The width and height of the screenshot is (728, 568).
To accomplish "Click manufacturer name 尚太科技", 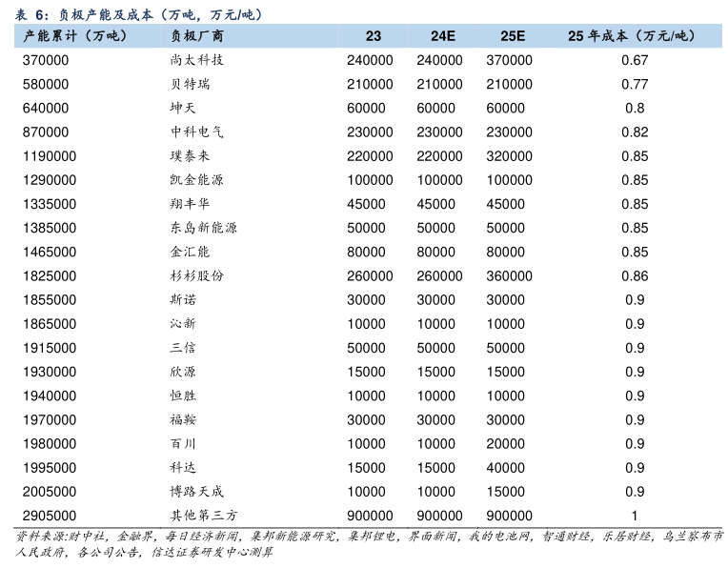I will pyautogui.click(x=197, y=60).
